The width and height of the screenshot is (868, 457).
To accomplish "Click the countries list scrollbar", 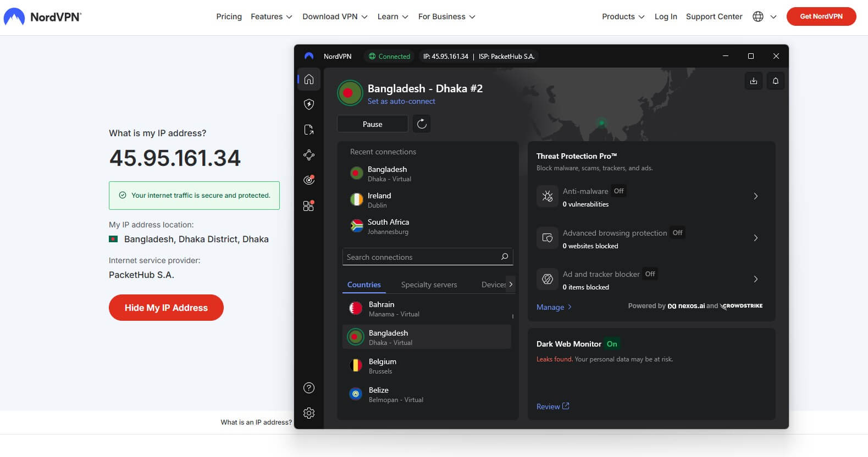I will point(513,316).
